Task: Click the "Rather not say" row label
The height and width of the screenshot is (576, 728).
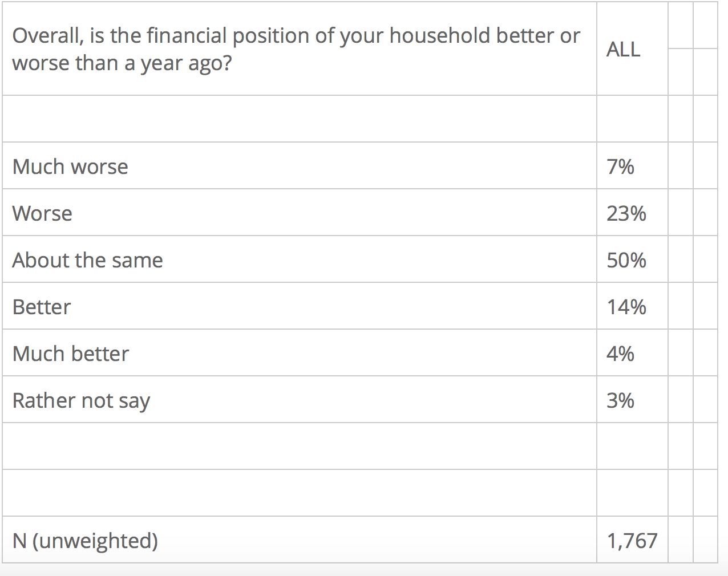Action: click(x=81, y=400)
